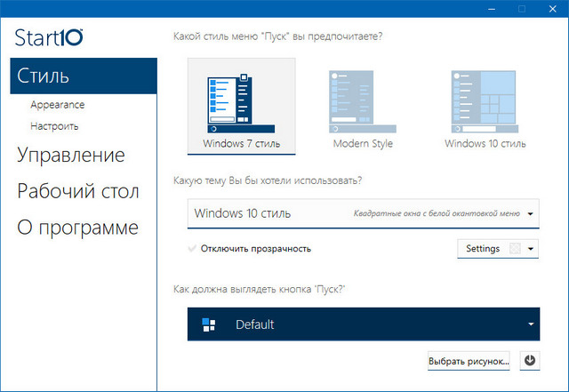Image resolution: width=569 pixels, height=392 pixels.
Task: Click the texture swatch in Settings button
Action: (x=516, y=249)
